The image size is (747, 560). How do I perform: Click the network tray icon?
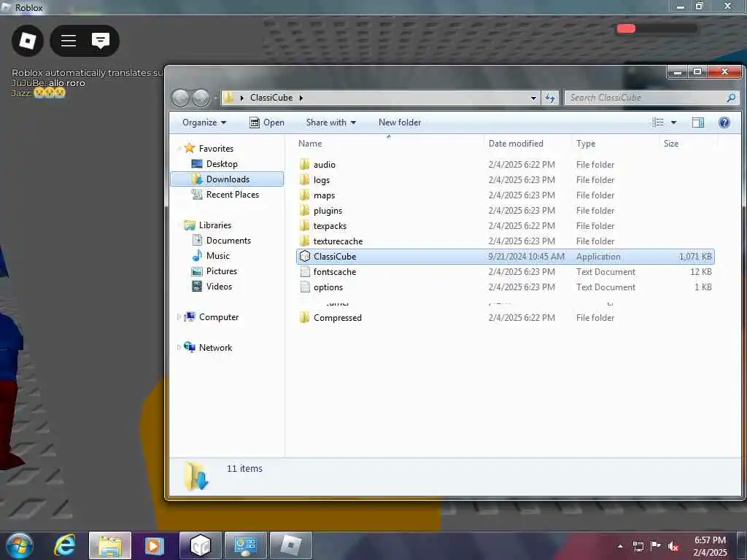[x=638, y=546]
